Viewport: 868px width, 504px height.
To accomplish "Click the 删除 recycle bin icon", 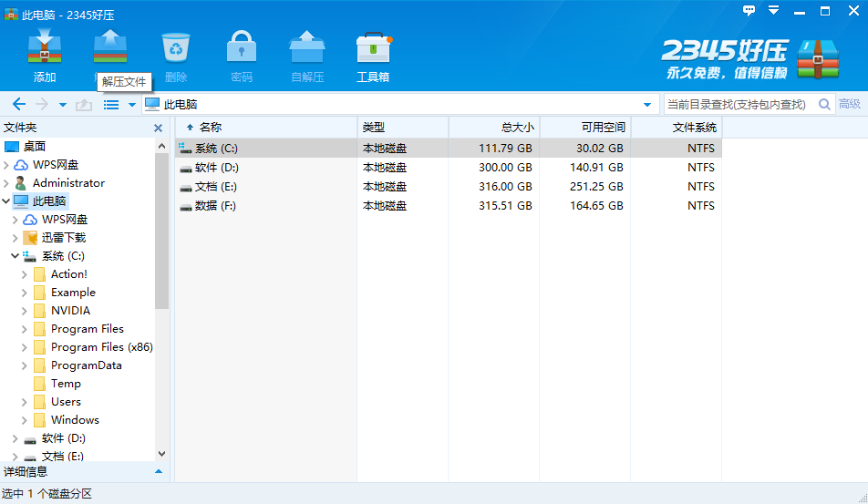I will click(x=175, y=47).
